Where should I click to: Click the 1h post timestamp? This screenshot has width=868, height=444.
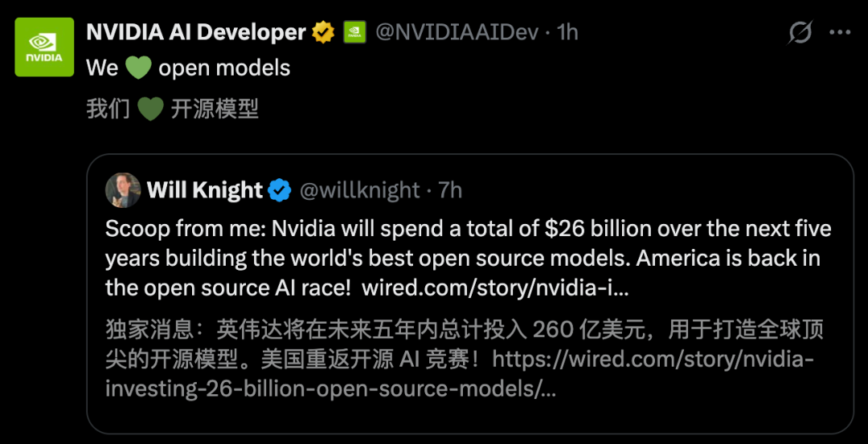point(567,32)
